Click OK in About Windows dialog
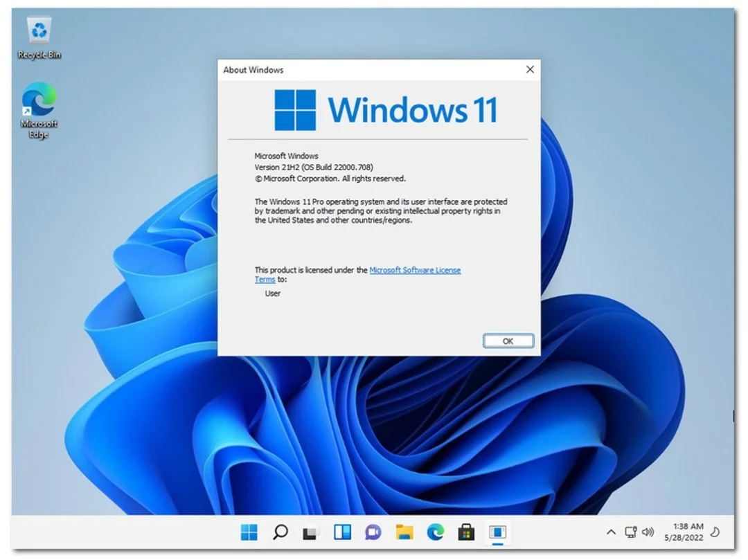This screenshot has width=748, height=560. click(508, 341)
